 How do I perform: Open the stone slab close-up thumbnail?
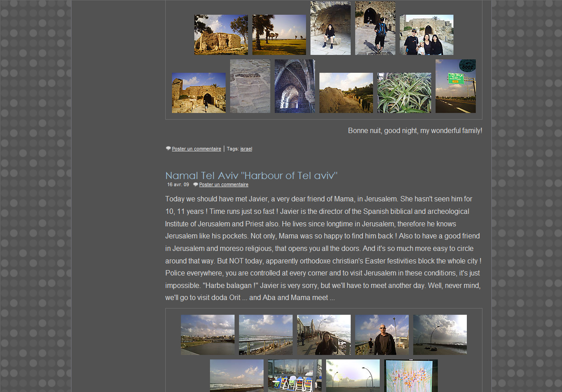coord(250,86)
